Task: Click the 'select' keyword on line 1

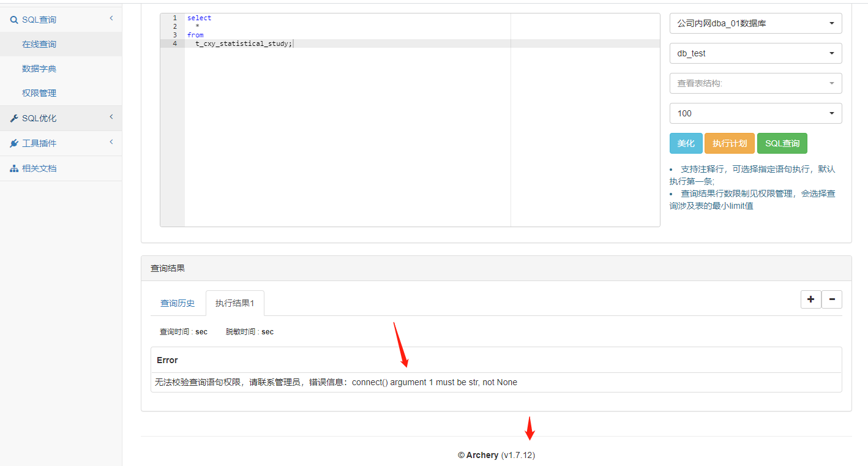Action: 200,18
